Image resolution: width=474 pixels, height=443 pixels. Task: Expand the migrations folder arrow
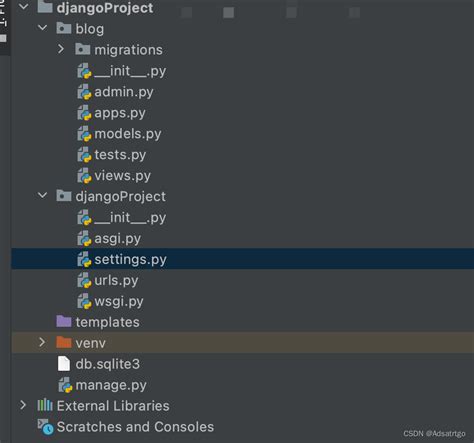[61, 49]
